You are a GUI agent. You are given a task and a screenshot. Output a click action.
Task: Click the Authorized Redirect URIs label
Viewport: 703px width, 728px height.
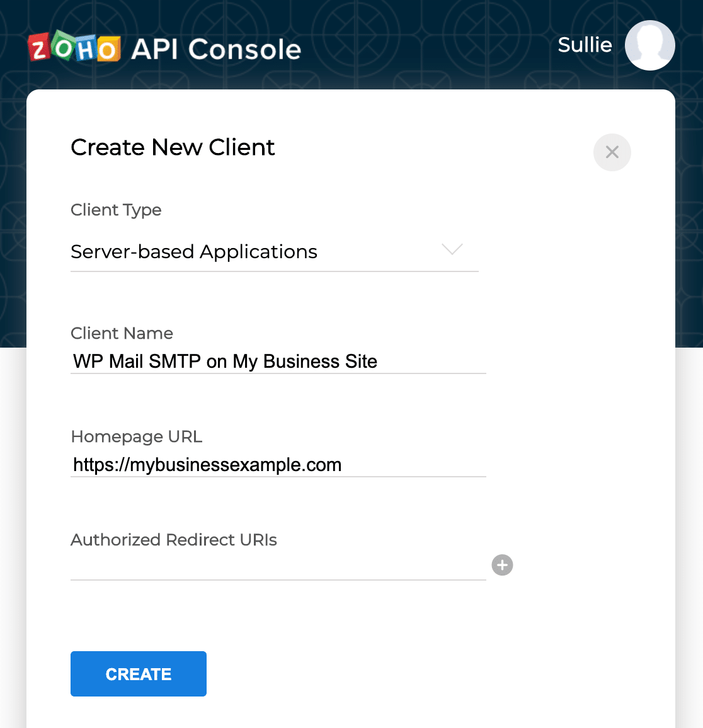click(x=174, y=540)
